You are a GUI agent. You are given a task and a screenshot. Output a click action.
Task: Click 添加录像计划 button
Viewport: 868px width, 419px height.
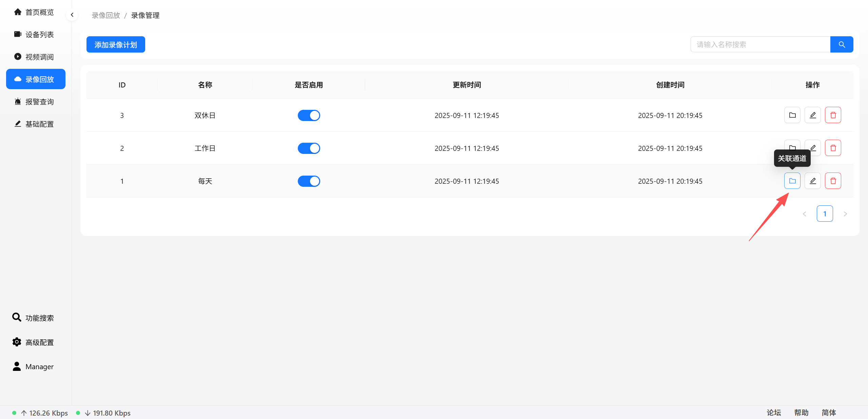116,44
